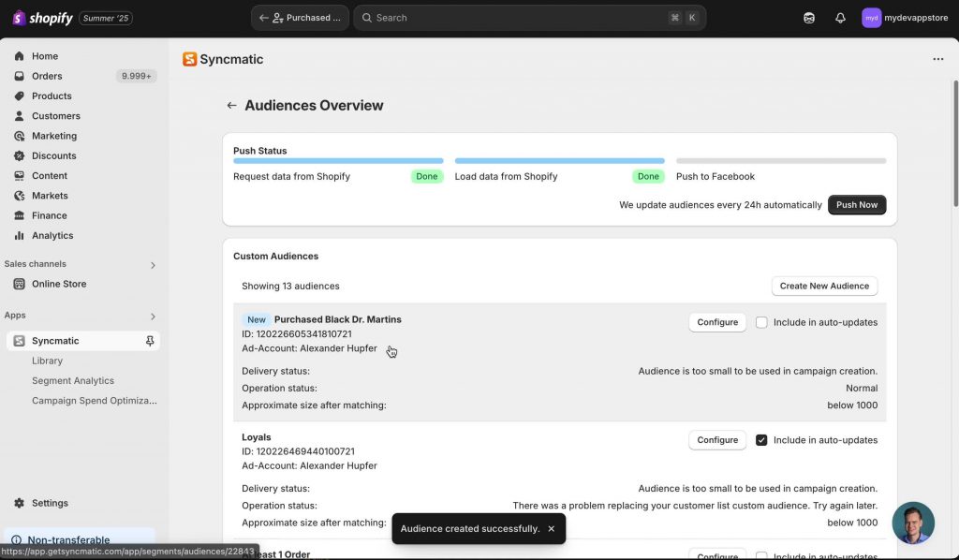Click the Push to Facebook progress bar
This screenshot has width=959, height=560.
(x=780, y=161)
